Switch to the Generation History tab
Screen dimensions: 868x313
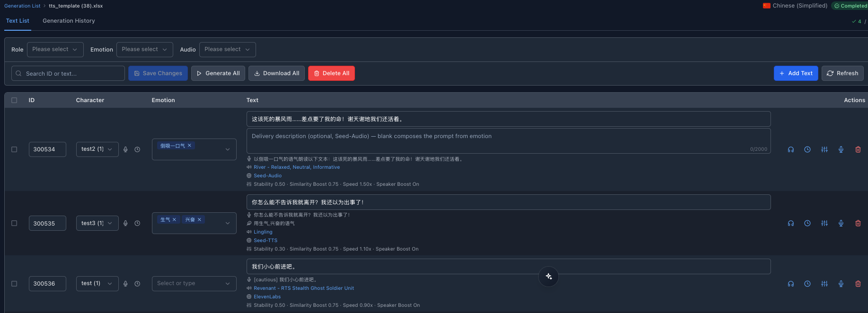69,21
